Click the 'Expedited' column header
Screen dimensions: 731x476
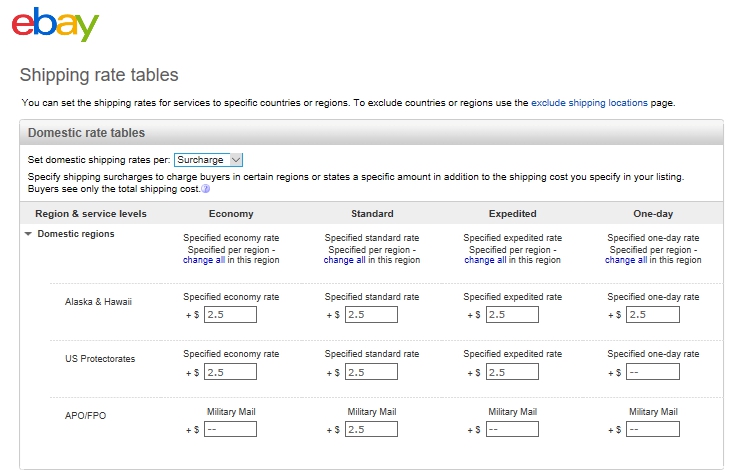click(x=512, y=214)
